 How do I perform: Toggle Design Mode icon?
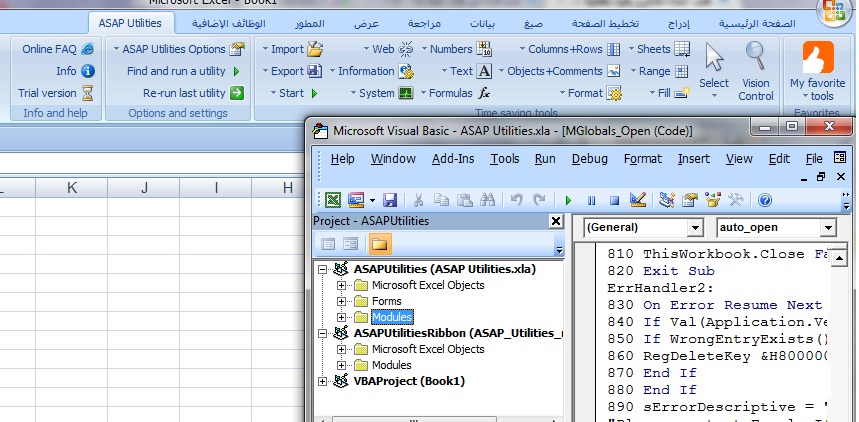(638, 200)
